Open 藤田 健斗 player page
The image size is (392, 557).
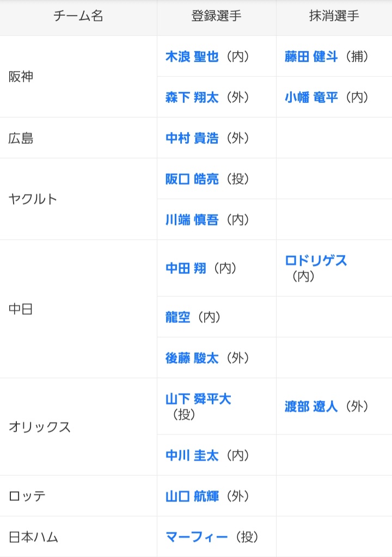(311, 57)
